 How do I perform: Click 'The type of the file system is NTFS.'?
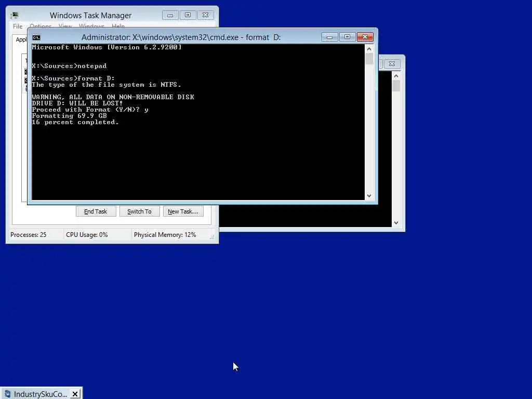106,85
